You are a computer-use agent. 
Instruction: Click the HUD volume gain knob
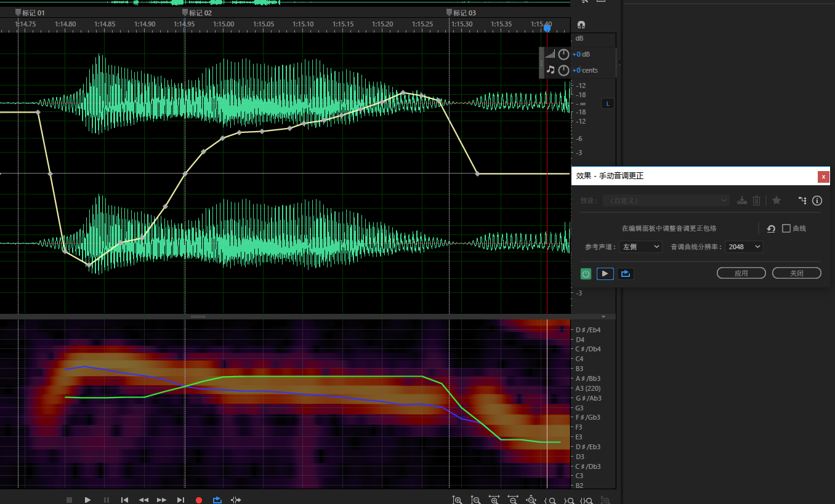click(563, 54)
